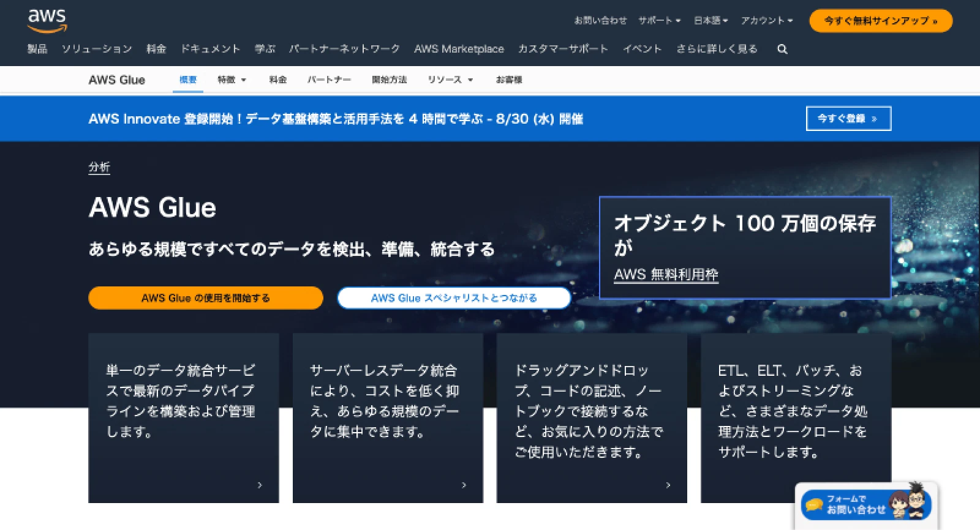Click arrow on サーバーレスデータ統合 card
980x530 pixels.
464,485
